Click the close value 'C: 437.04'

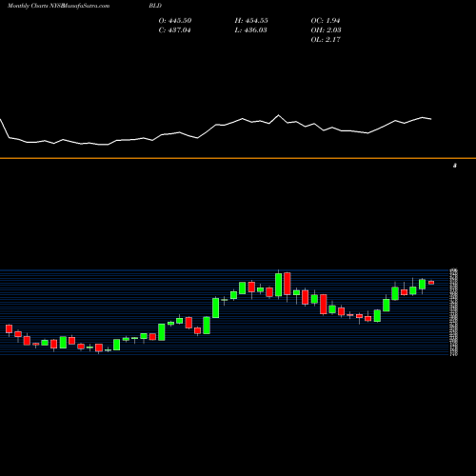[x=174, y=30]
